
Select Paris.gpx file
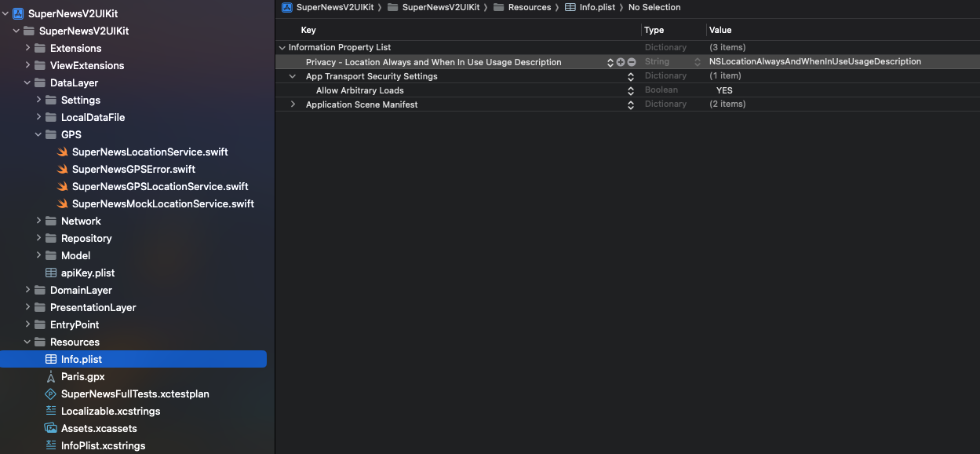pyautogui.click(x=82, y=376)
